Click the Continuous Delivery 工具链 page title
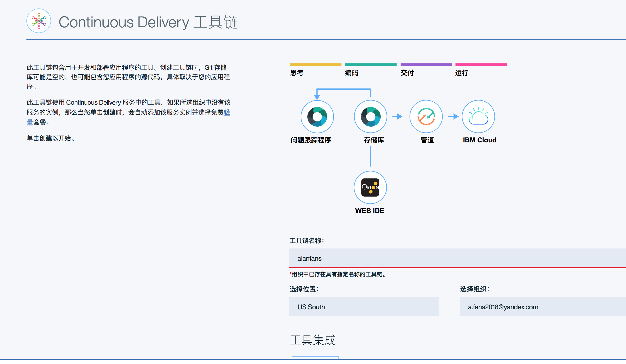This screenshot has height=364, width=626. coord(148,22)
